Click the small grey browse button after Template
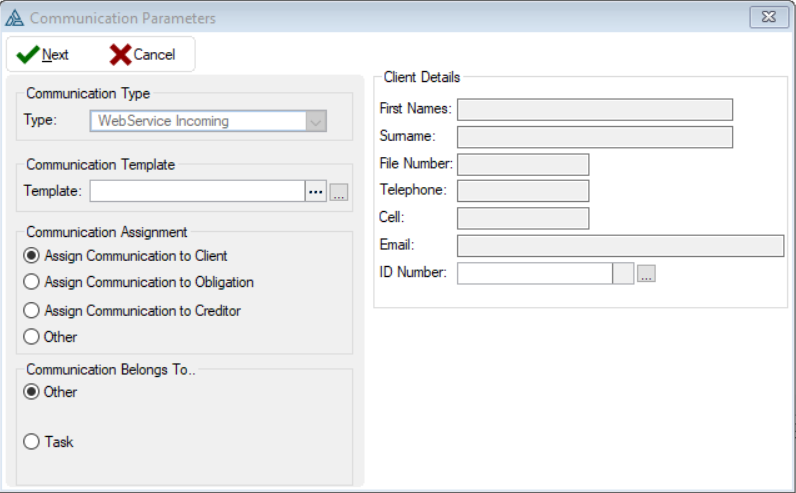796x493 pixels. click(338, 193)
